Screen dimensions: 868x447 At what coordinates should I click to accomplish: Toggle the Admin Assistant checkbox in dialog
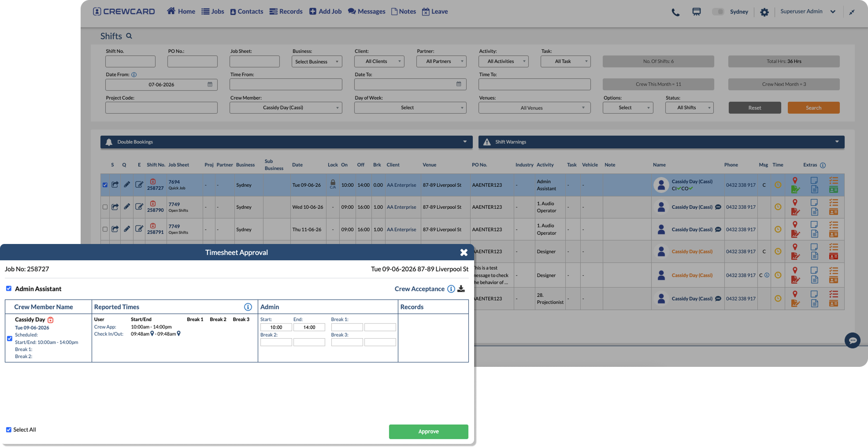click(x=9, y=288)
